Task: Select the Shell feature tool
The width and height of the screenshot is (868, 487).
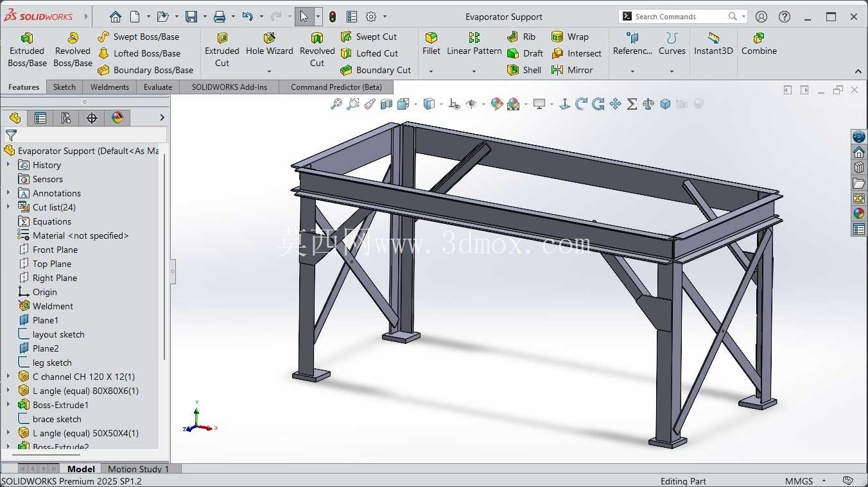Action: (525, 70)
